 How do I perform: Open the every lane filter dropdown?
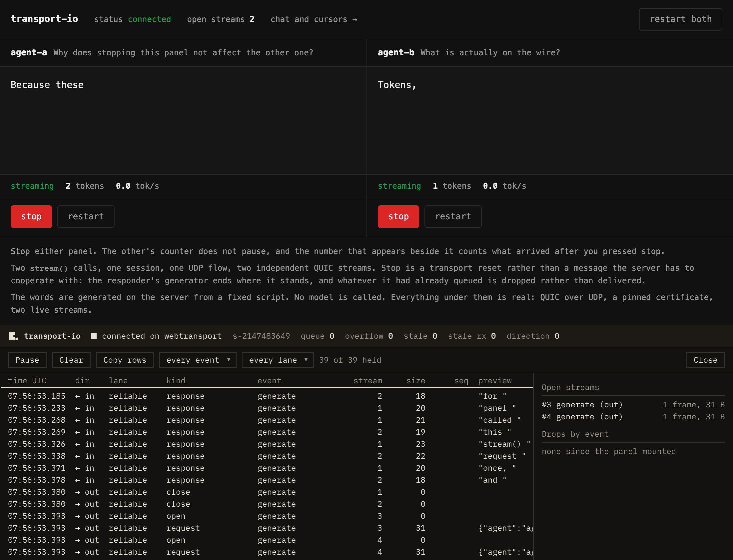278,360
